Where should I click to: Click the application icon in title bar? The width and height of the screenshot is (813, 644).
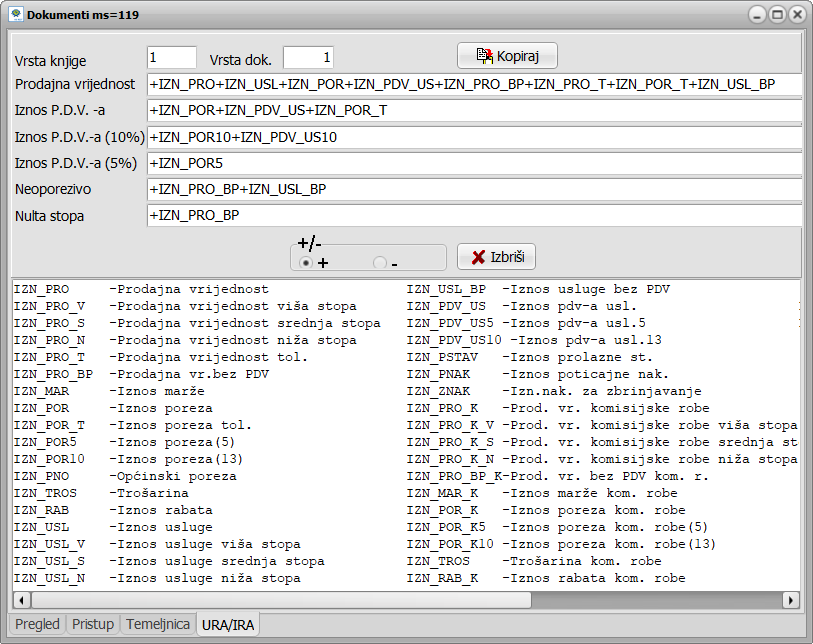[16, 15]
